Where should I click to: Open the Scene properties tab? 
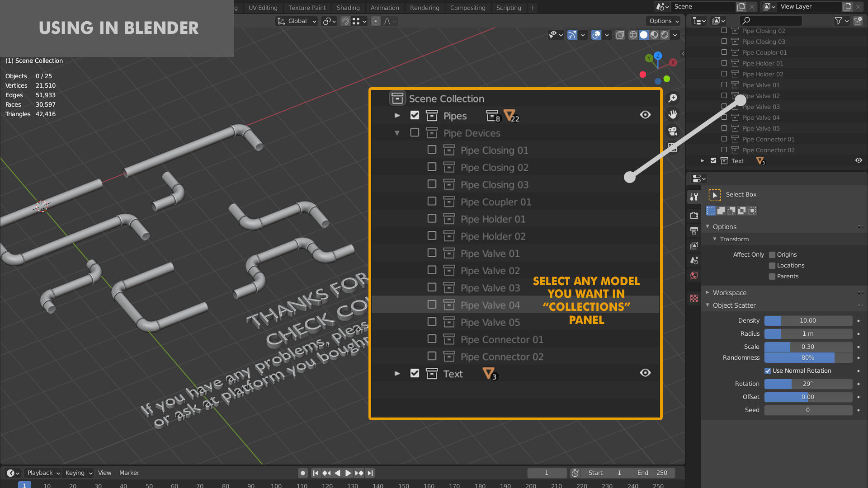tap(694, 260)
